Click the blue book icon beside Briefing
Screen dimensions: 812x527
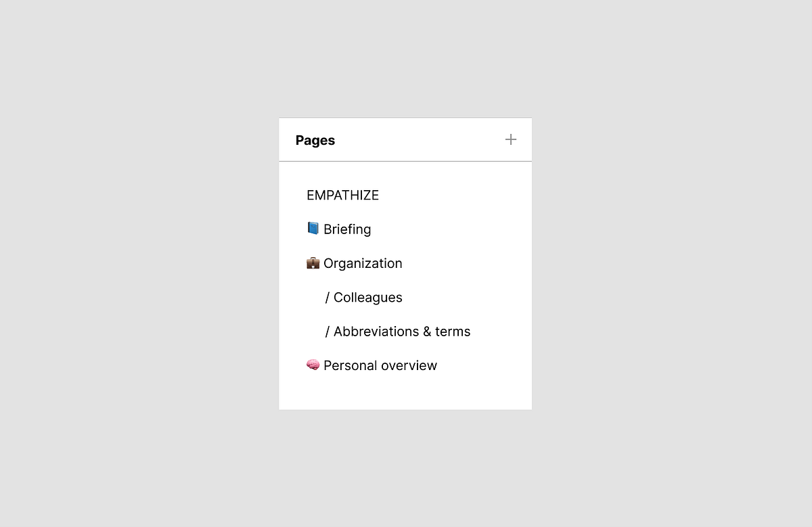pos(313,229)
